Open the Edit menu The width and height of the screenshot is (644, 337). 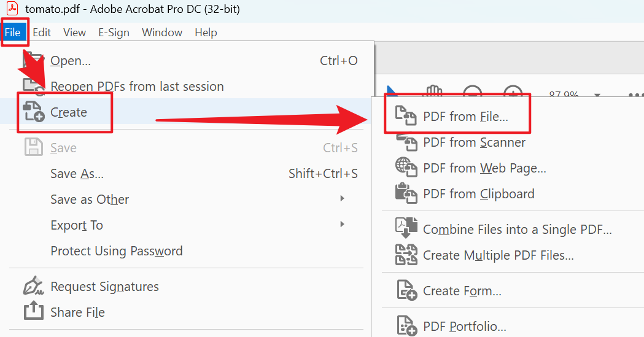pos(42,33)
